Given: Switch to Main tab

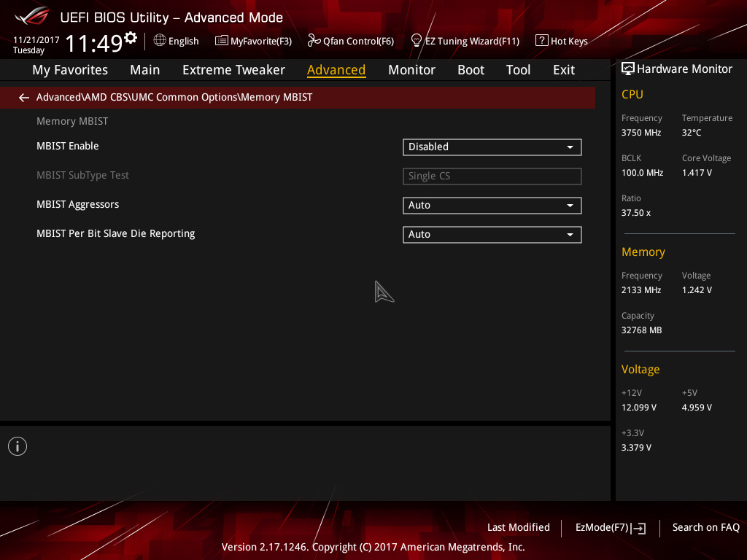Looking at the screenshot, I should click(145, 70).
